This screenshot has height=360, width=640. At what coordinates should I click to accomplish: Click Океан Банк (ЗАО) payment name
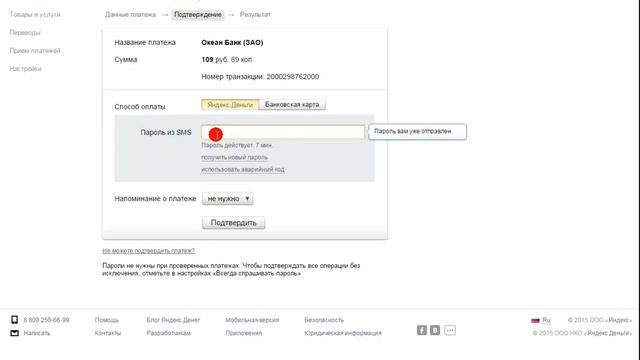click(232, 42)
